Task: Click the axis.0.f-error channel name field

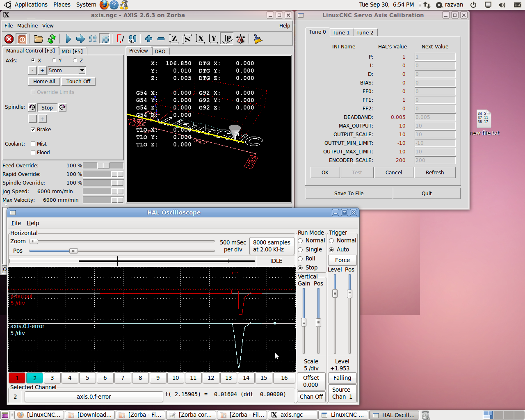Action: pyautogui.click(x=94, y=397)
